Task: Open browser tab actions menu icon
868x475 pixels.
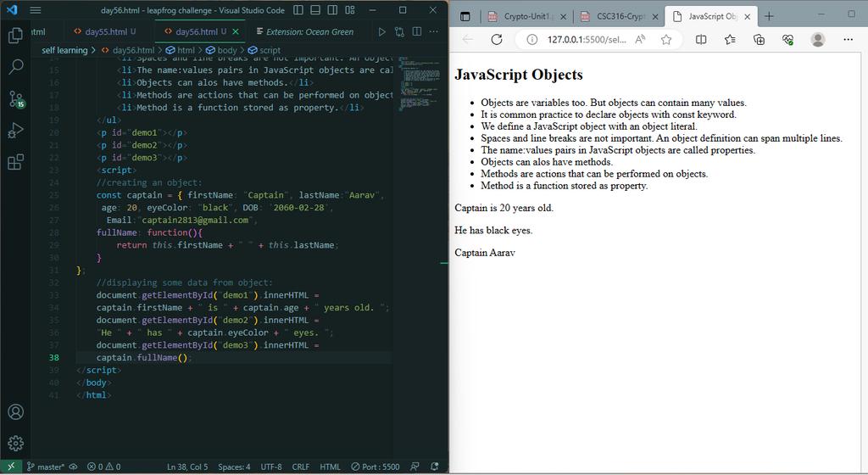Action: pos(465,17)
